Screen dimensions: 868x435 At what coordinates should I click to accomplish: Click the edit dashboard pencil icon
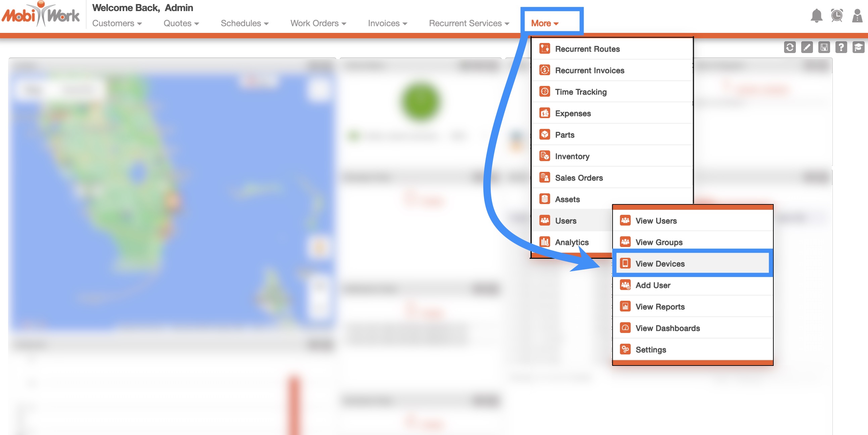(x=807, y=48)
